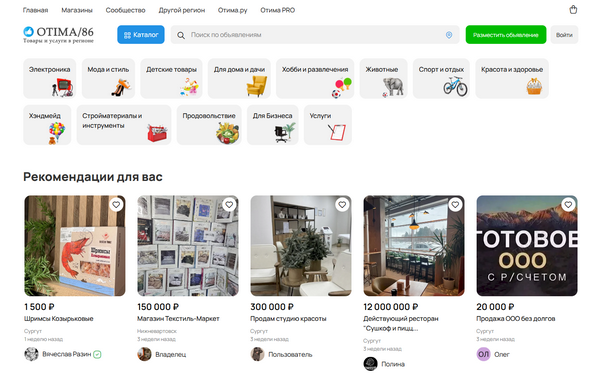The width and height of the screenshot is (600, 380).
Task: Click the magnifier icon in search field
Action: (x=181, y=35)
